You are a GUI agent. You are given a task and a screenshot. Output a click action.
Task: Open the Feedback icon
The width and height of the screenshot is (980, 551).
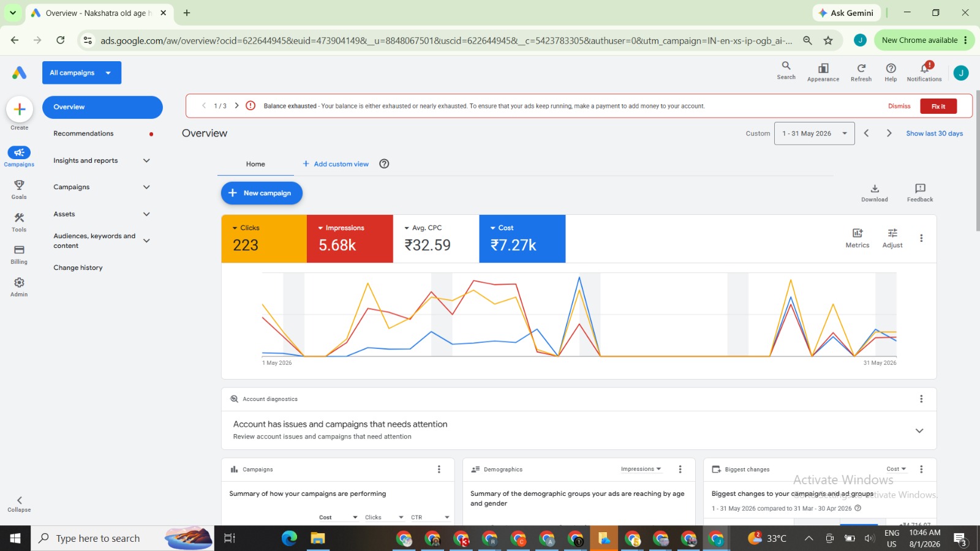(x=920, y=189)
